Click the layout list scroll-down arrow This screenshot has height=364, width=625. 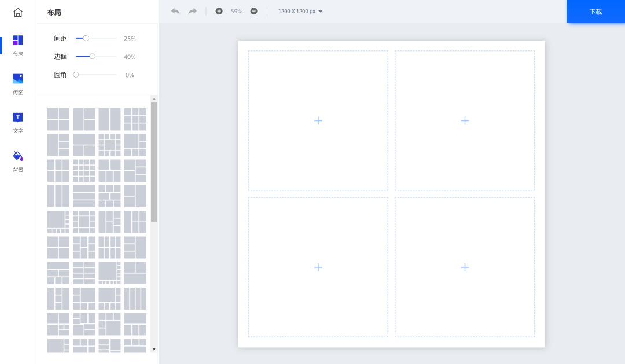coord(154,349)
